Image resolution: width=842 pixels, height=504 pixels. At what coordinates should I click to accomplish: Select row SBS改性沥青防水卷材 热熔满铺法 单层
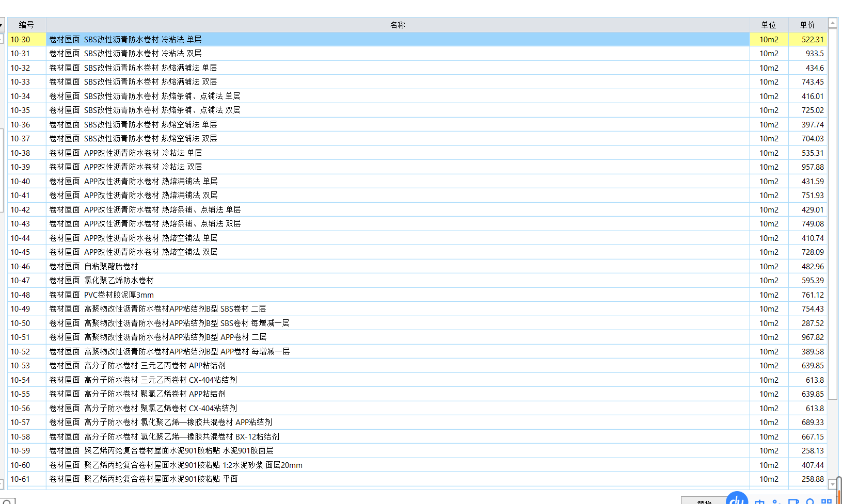[398, 68]
